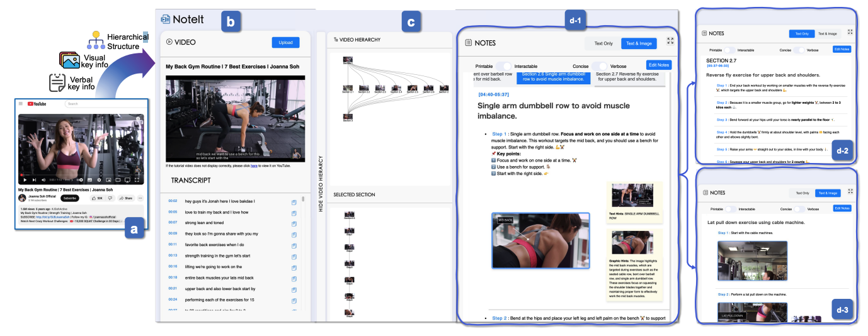Click the [05:37-06:33] timestamp link

pos(717,65)
